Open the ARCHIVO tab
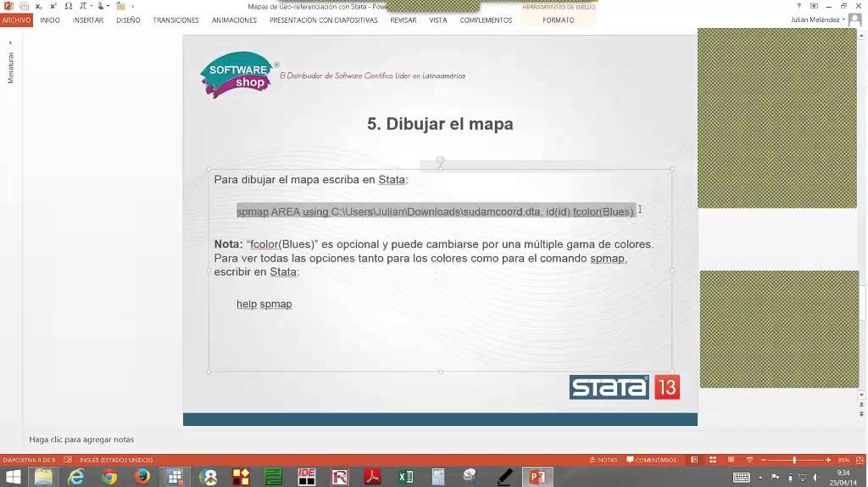Image resolution: width=868 pixels, height=487 pixels. coord(16,20)
